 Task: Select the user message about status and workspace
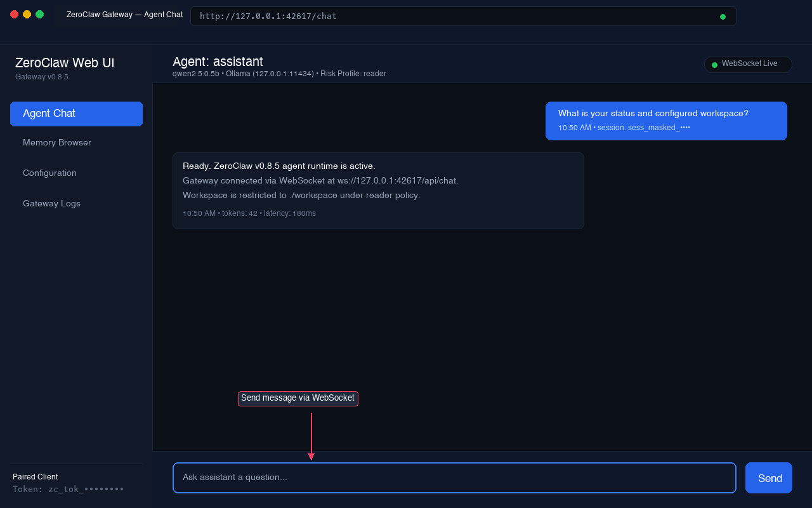pyautogui.click(x=666, y=121)
